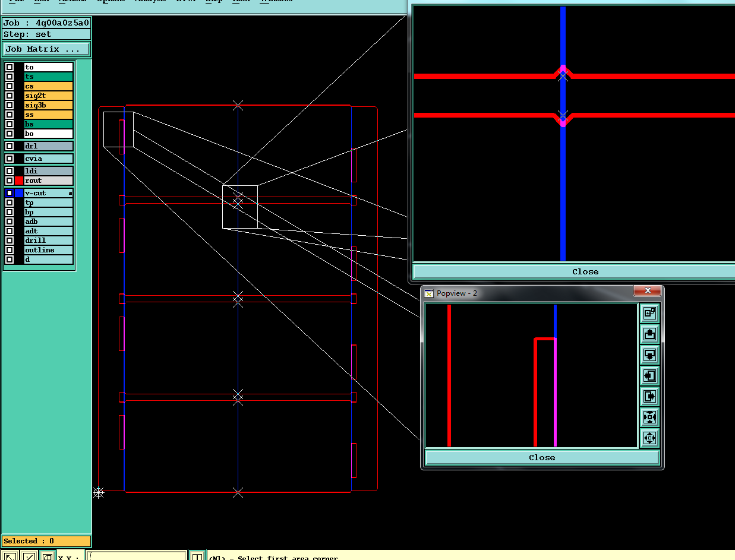Close the upper popview with its Close button
Screen dimensions: 735x560
(x=573, y=271)
